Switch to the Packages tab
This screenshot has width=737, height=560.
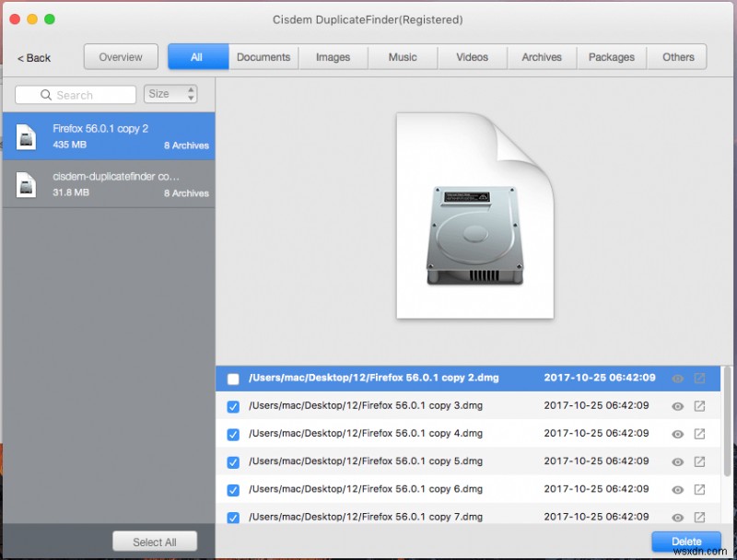pos(611,57)
